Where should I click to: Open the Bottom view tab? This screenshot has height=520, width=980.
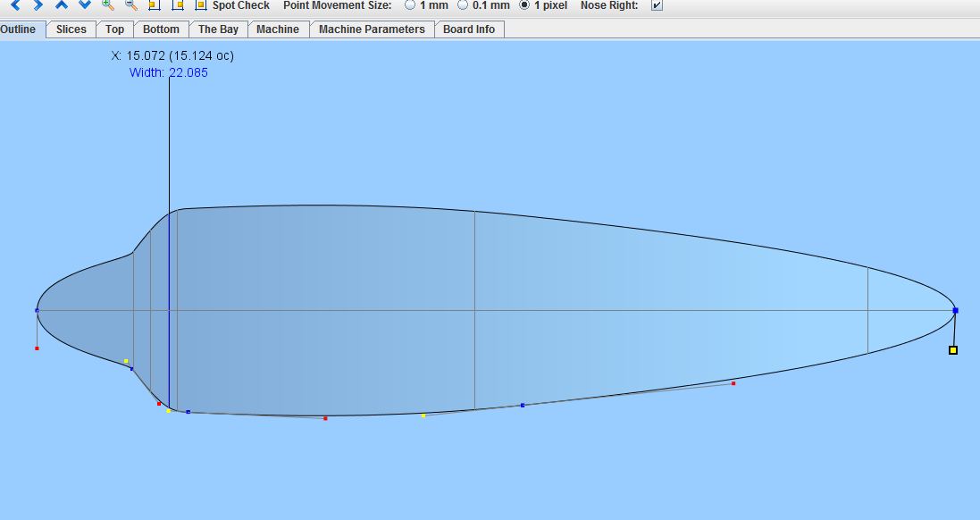[x=161, y=29]
